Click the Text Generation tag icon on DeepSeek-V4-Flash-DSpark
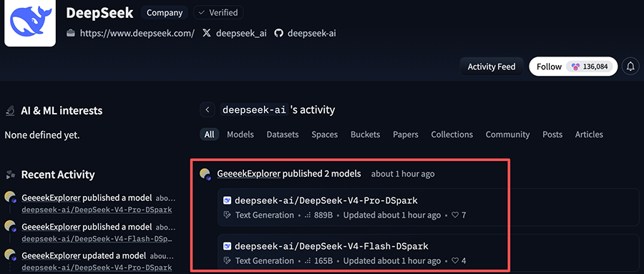644x274 pixels. pos(227,261)
